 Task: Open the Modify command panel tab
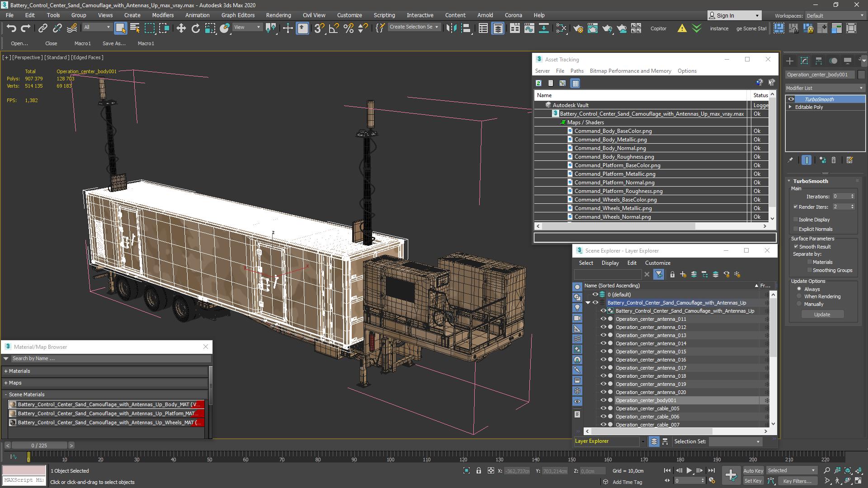(x=804, y=61)
